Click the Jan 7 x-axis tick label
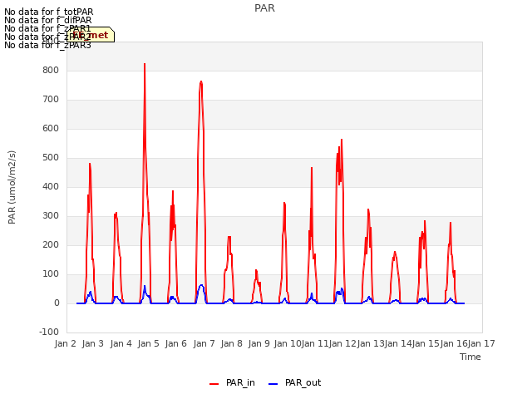This screenshot has width=532, height=399. pyautogui.click(x=204, y=343)
